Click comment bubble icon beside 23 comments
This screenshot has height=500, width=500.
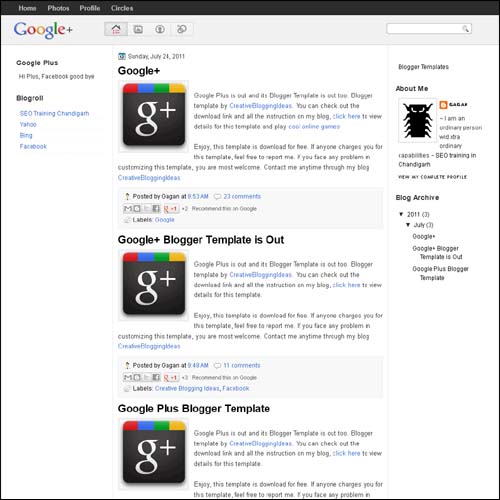tap(217, 197)
